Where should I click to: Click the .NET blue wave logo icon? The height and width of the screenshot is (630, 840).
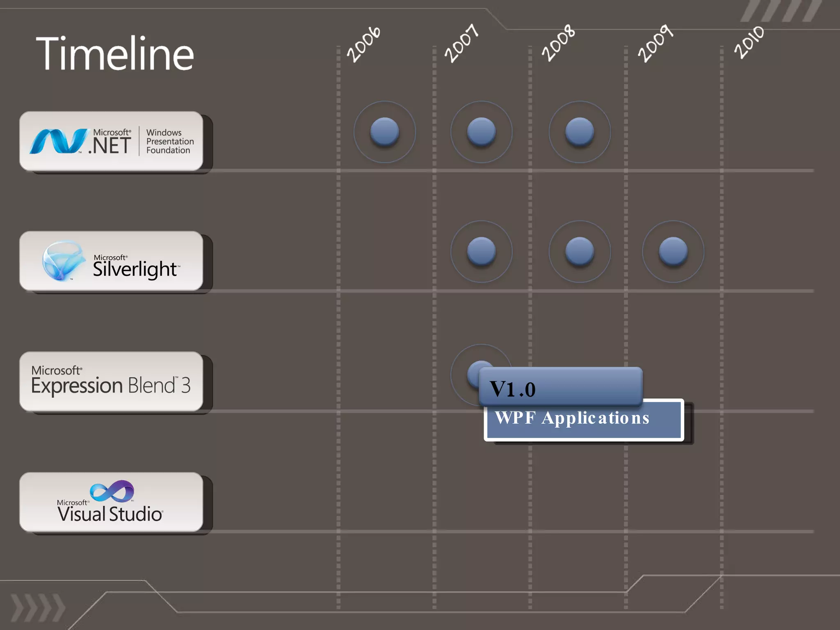pos(60,141)
